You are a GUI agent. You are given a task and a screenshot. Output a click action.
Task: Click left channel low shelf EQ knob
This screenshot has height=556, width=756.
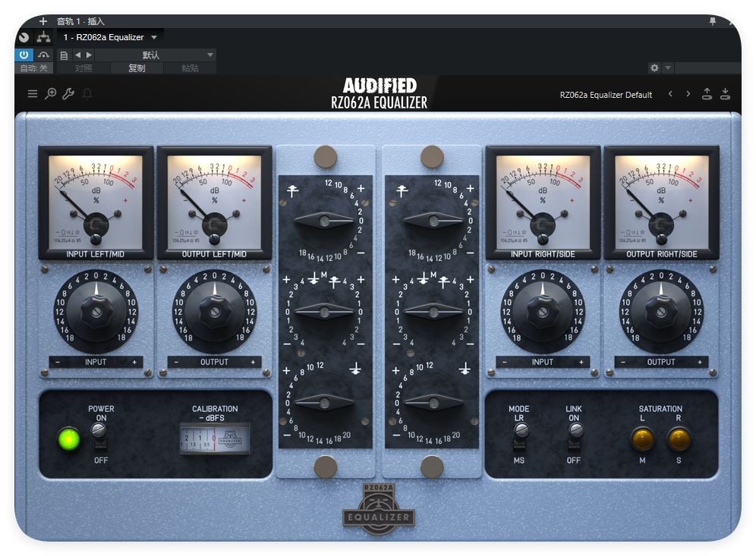coord(324,402)
